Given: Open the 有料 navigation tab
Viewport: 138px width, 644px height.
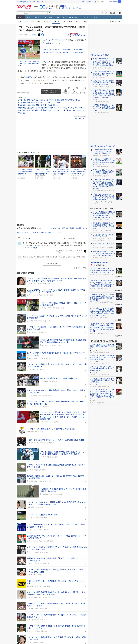Looking at the screenshot, I should 95,17.
